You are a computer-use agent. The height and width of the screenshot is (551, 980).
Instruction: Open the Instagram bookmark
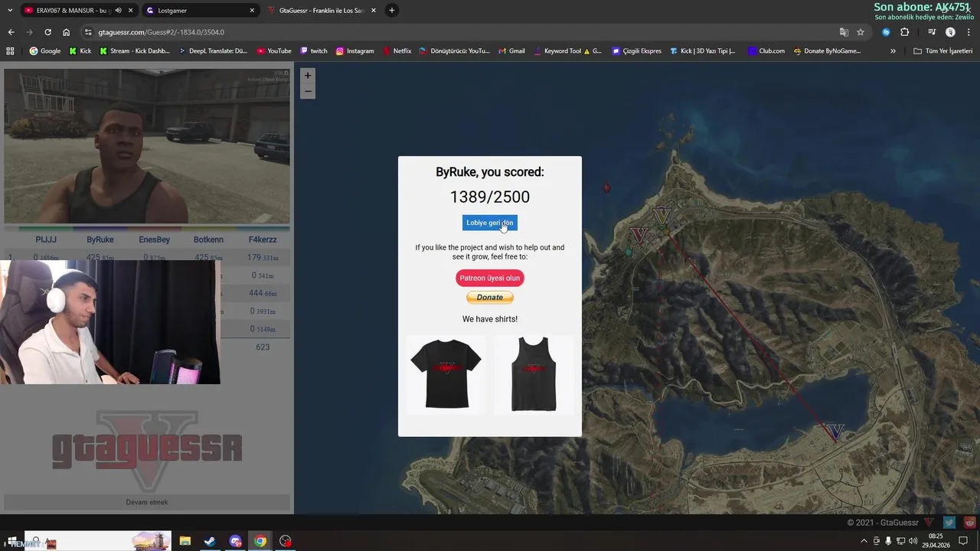[354, 51]
